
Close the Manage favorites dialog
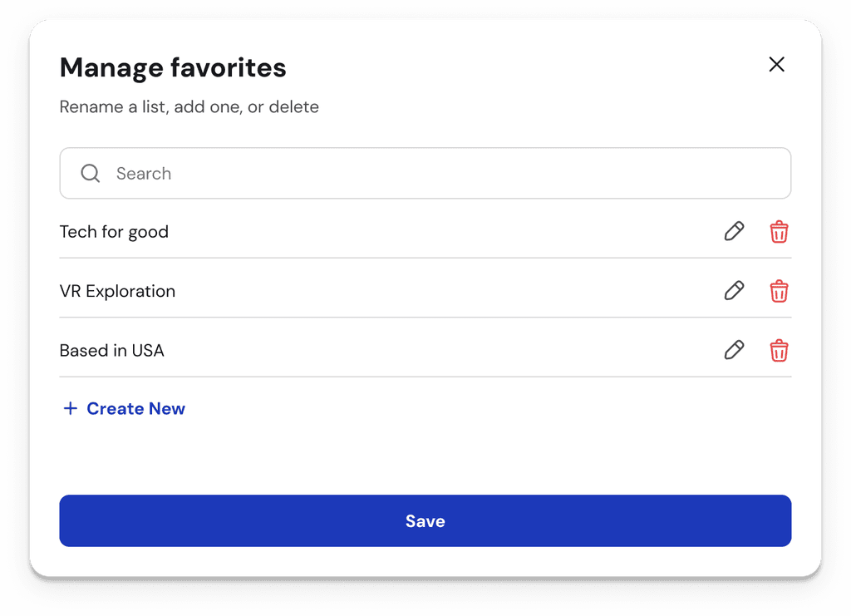pos(776,65)
